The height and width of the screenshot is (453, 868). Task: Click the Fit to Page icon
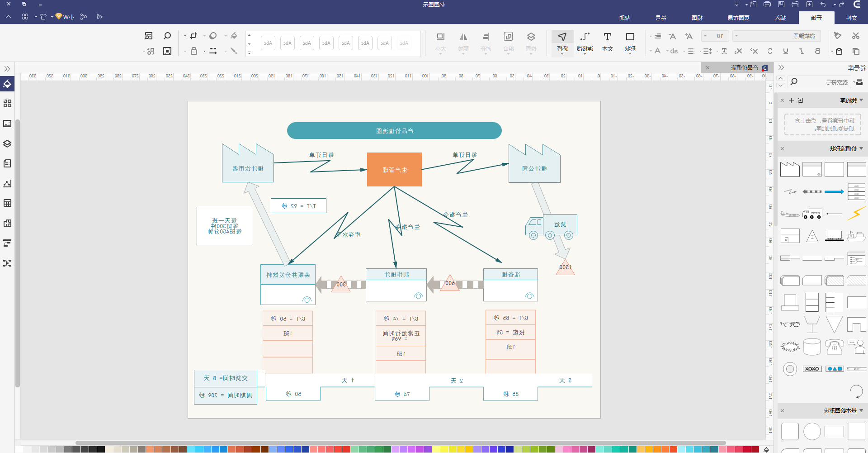[167, 51]
